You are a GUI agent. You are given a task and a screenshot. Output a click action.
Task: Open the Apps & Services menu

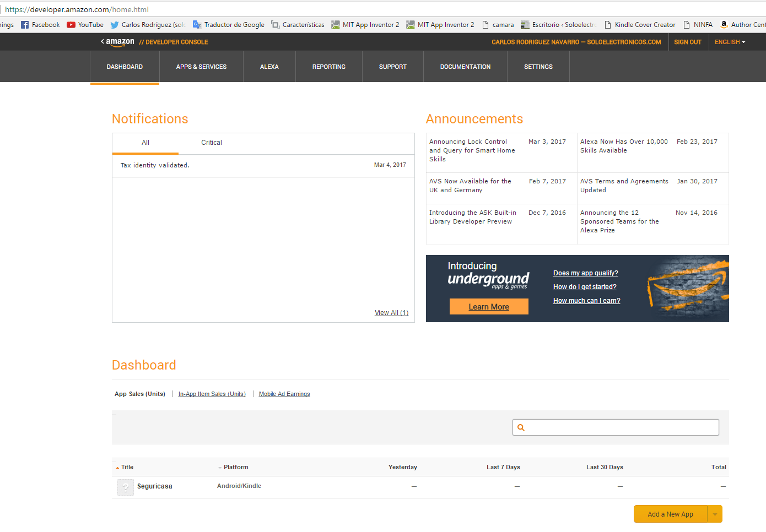(x=201, y=67)
